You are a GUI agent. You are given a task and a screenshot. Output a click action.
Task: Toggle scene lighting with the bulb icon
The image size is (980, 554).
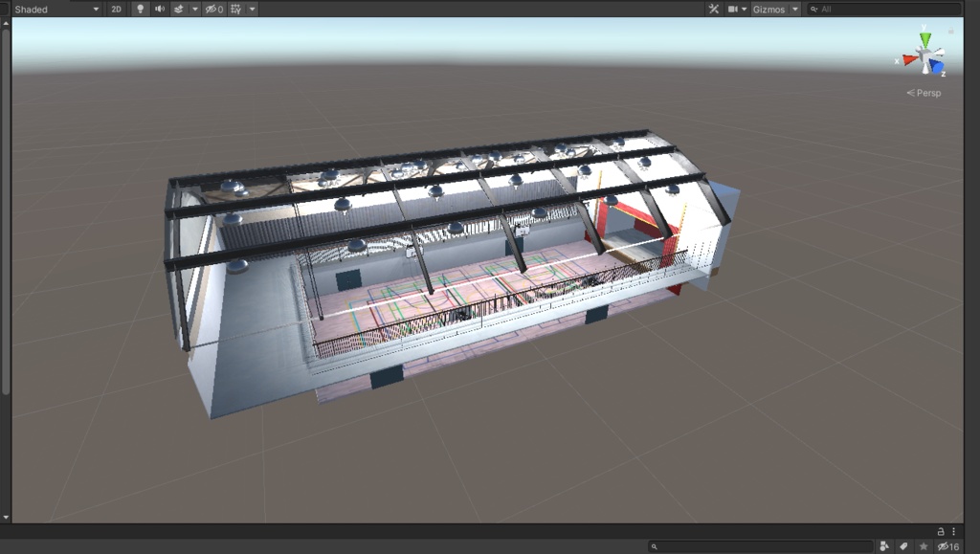coord(139,9)
